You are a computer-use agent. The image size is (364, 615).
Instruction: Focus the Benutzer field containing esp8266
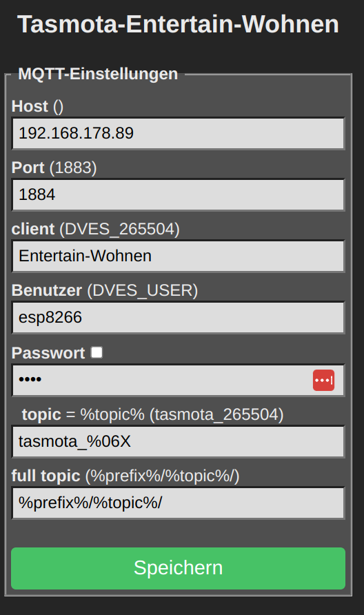click(179, 317)
